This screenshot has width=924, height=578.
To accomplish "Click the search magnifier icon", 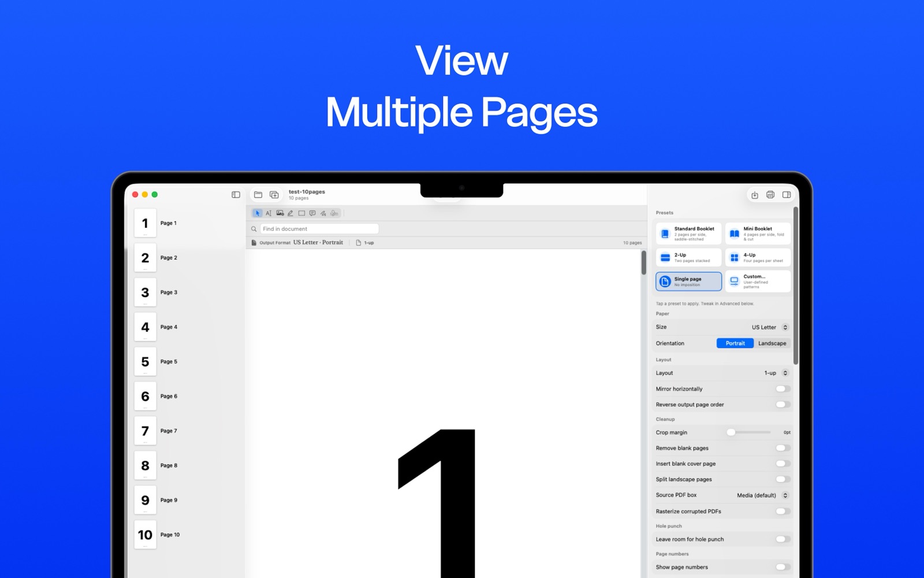I will pyautogui.click(x=254, y=229).
